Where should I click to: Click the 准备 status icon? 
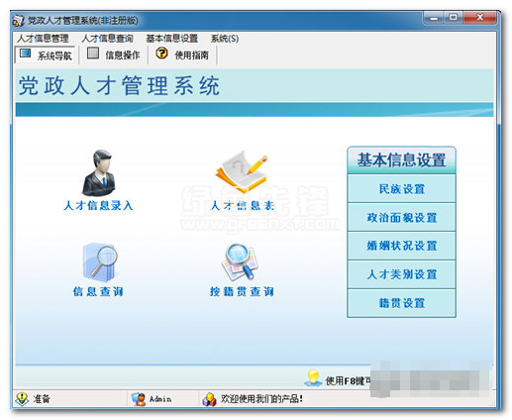pos(22,399)
